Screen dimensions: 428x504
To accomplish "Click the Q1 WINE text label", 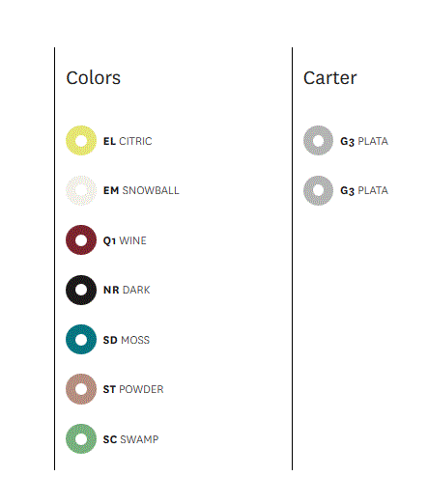I will [125, 240].
